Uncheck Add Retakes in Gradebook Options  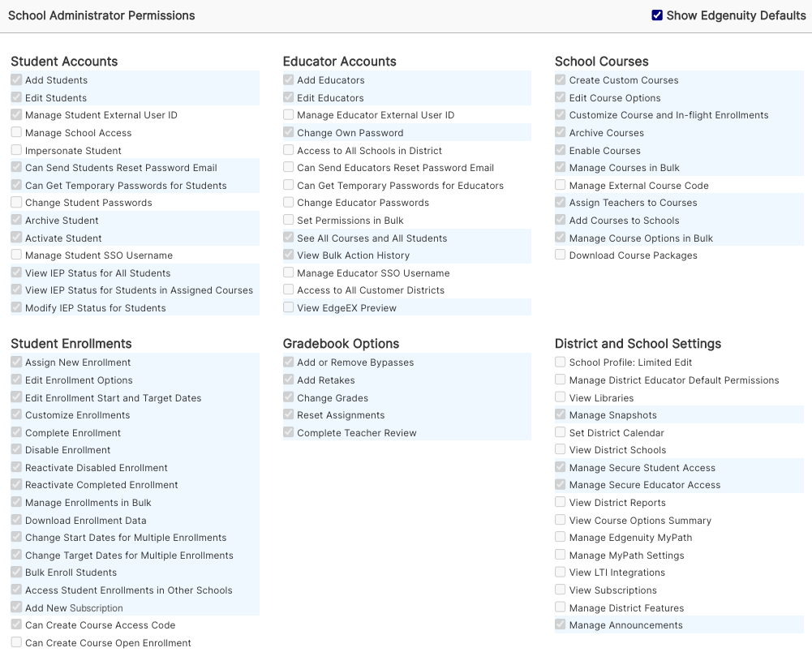point(288,379)
